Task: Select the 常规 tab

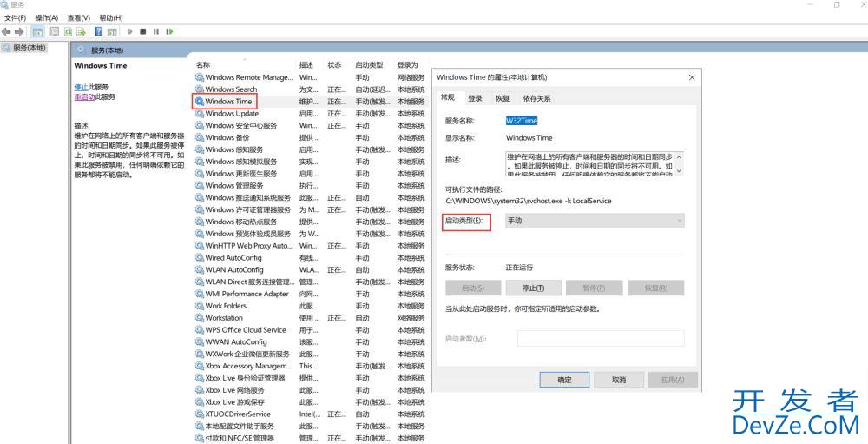Action: point(448,97)
